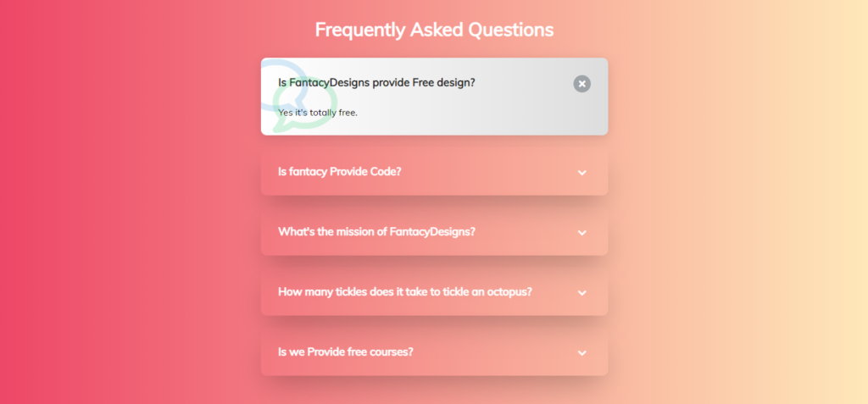
Task: Open the mission question via its chevron arrow
Action: [581, 232]
